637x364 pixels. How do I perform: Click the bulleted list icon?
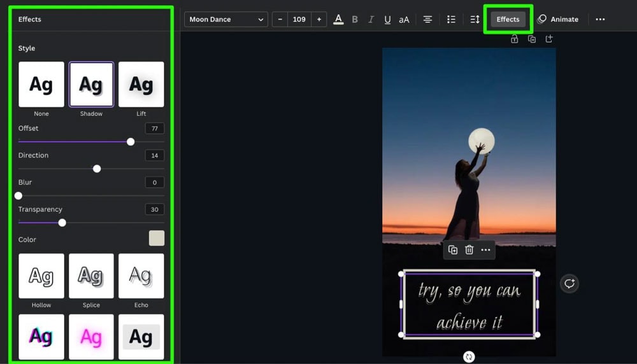pyautogui.click(x=451, y=20)
